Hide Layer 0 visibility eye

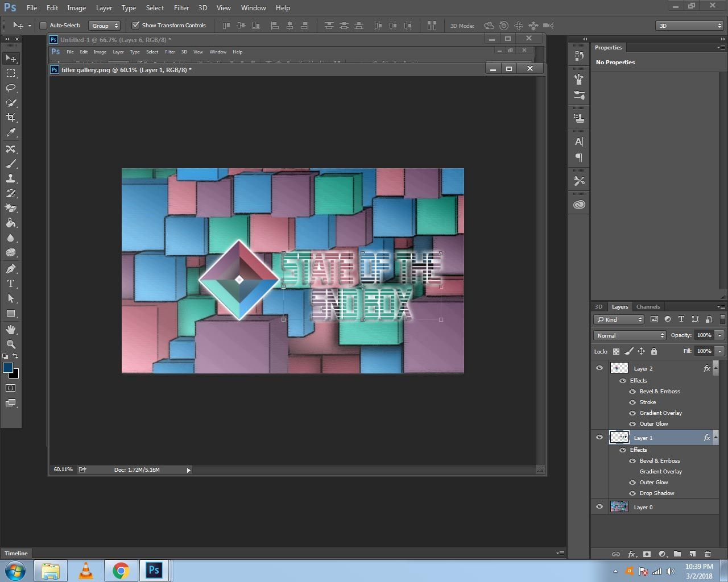tap(599, 506)
